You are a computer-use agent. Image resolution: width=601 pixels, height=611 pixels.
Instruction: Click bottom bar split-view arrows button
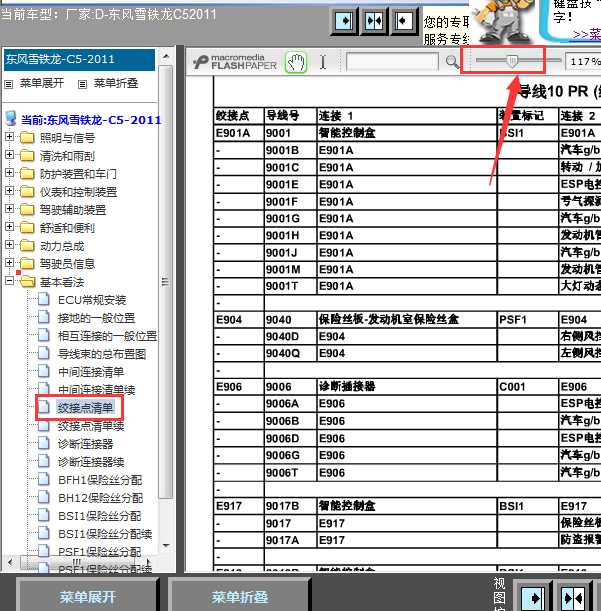click(573, 596)
